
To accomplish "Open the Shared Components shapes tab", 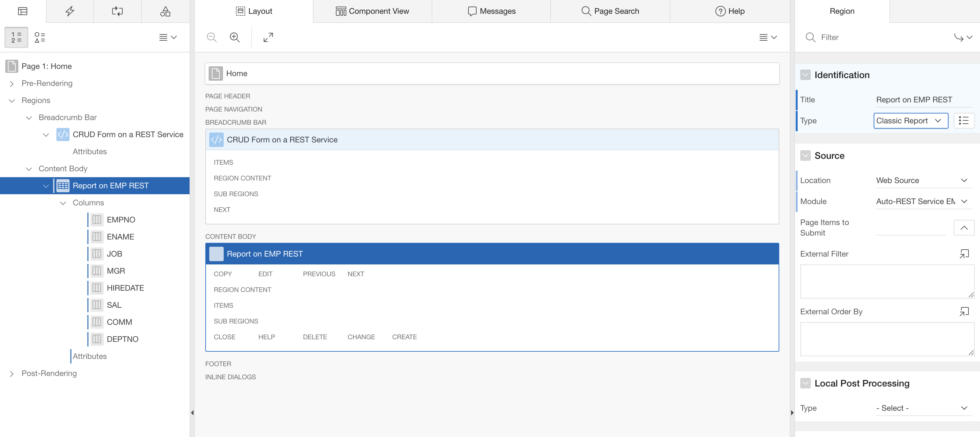I will [165, 11].
